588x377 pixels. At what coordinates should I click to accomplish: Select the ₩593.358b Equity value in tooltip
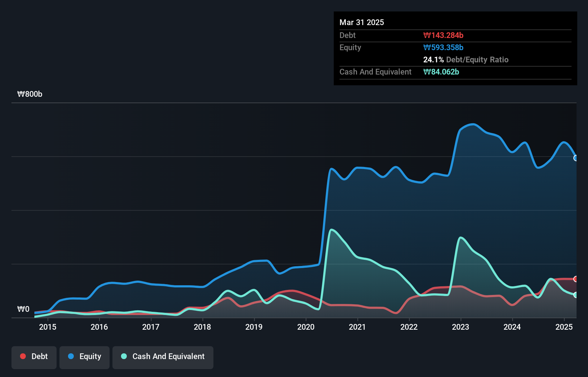[443, 47]
